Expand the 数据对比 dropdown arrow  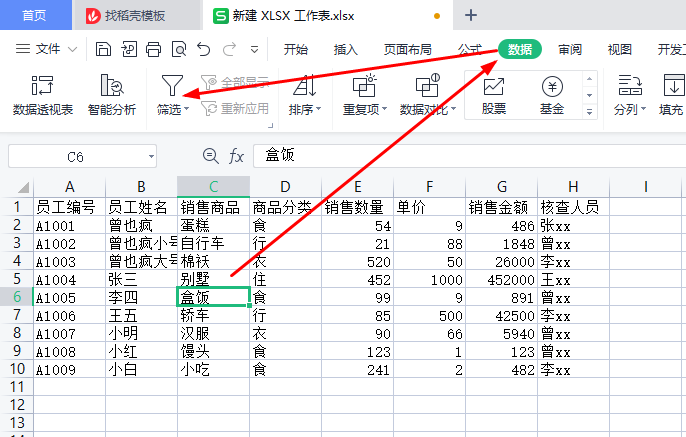[x=453, y=109]
